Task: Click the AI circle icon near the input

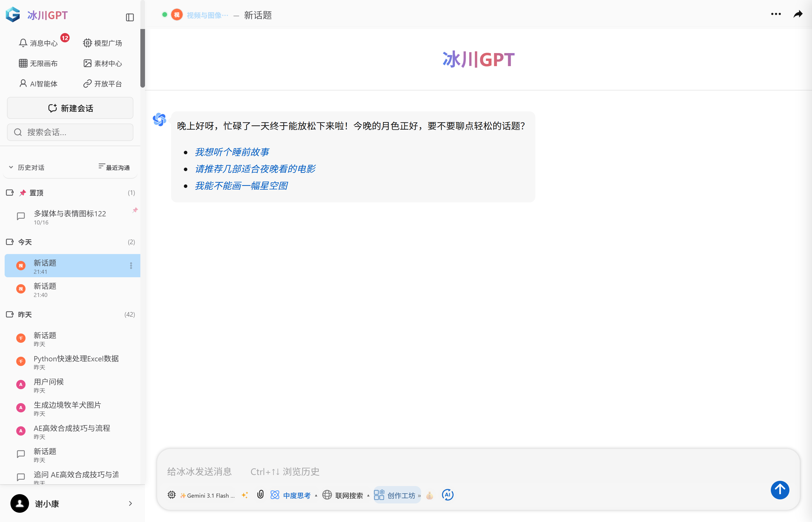Action: click(x=448, y=494)
